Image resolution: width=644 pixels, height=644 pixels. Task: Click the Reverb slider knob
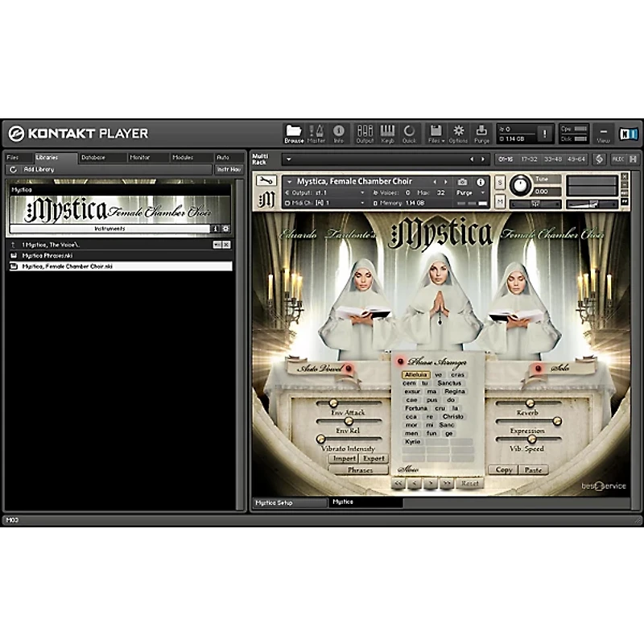[x=530, y=403]
